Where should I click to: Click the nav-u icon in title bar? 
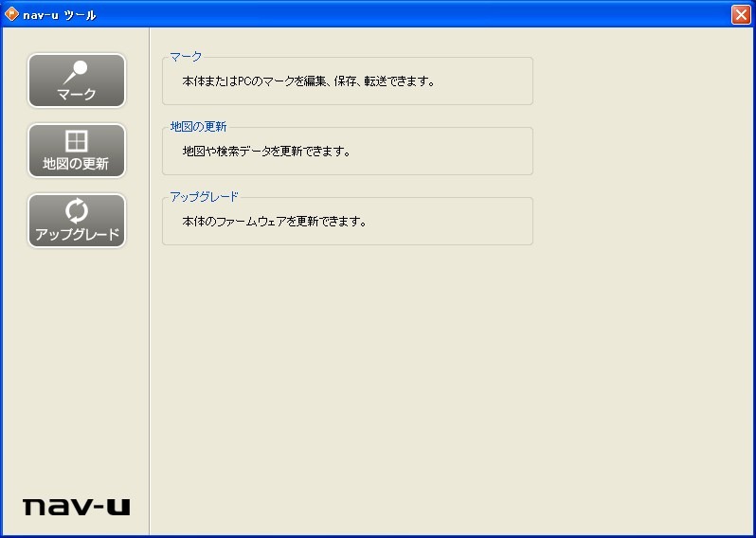pos(11,14)
